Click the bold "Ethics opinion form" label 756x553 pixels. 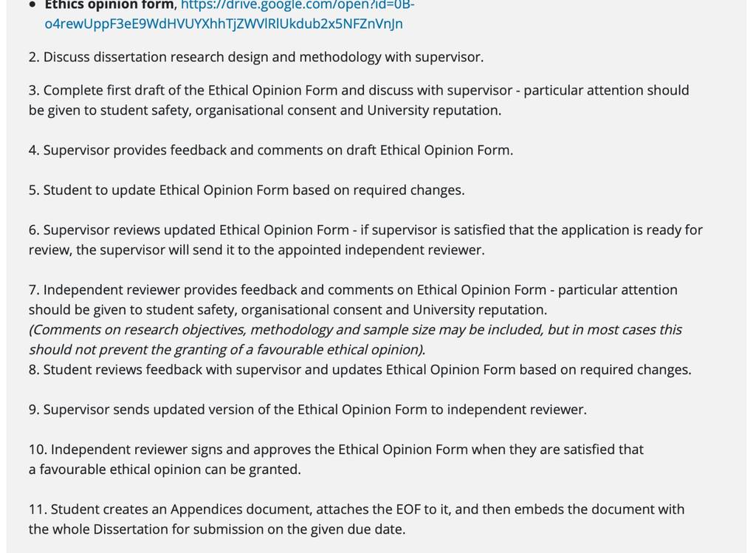pyautogui.click(x=109, y=5)
